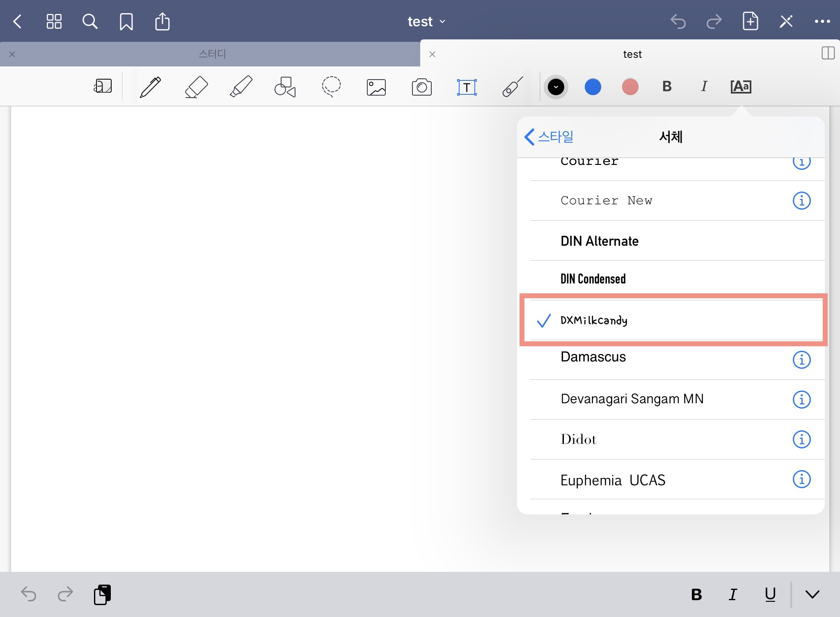Switch to the 스터디 tab
Screen dimensions: 840x617
(x=212, y=54)
